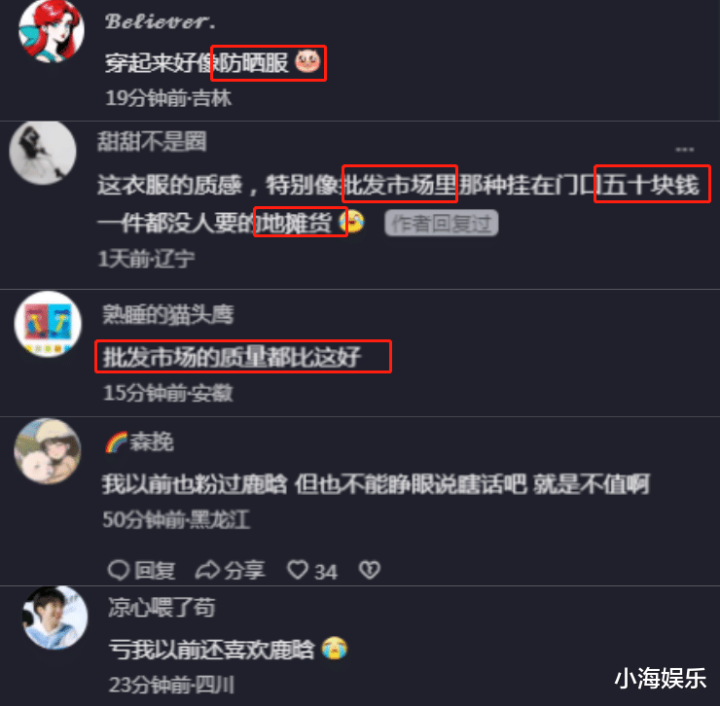Screen dimensions: 720x706
Task: Click the like count 34
Action: tap(326, 572)
